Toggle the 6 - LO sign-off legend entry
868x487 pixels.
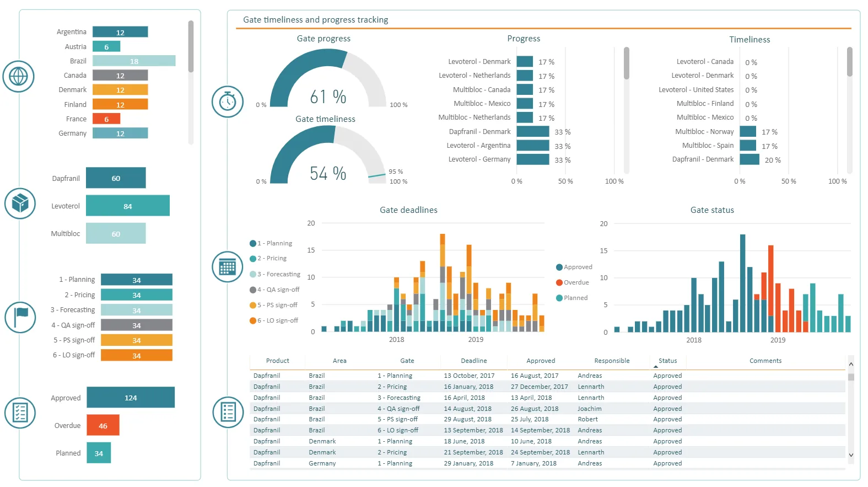pos(274,320)
